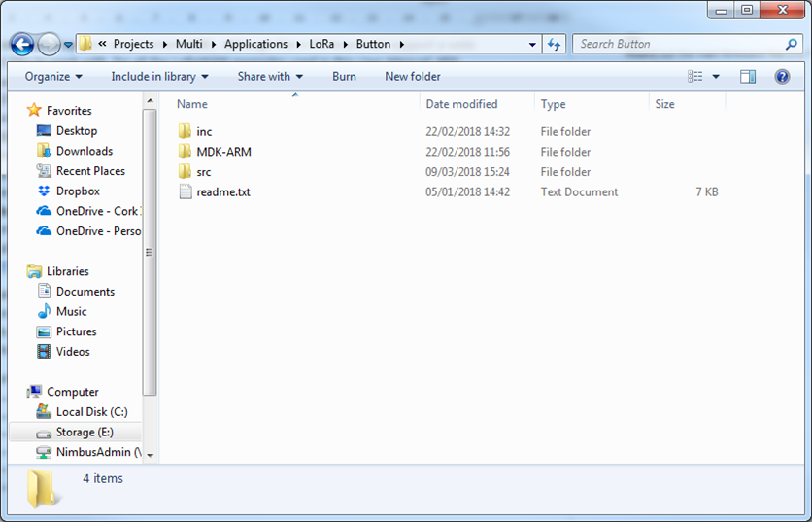Image resolution: width=812 pixels, height=522 pixels.
Task: Navigate to Applications in address bar
Action: coord(255,44)
